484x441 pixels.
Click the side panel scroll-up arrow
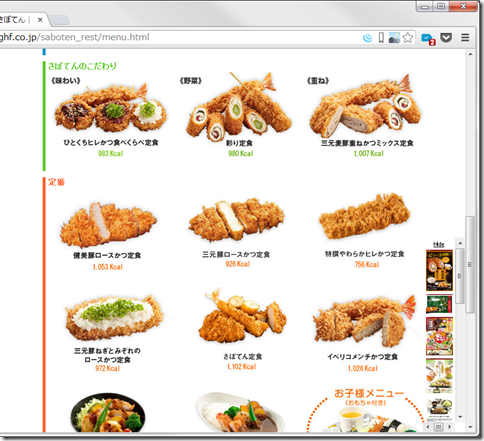pos(460,243)
